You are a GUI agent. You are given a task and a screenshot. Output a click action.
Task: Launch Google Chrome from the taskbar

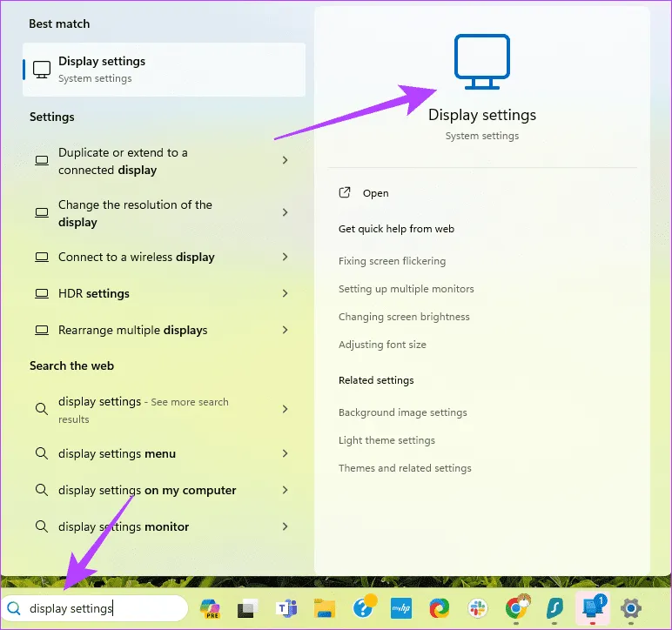pos(517,608)
